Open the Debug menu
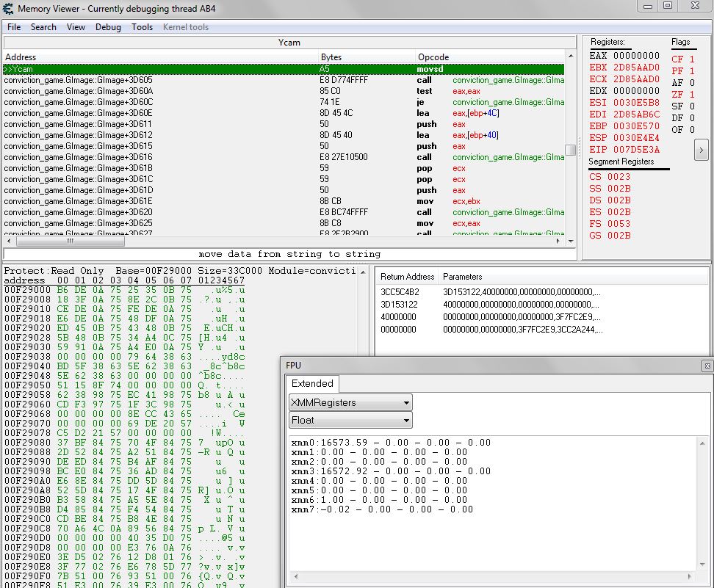This screenshot has width=714, height=588. tap(108, 27)
